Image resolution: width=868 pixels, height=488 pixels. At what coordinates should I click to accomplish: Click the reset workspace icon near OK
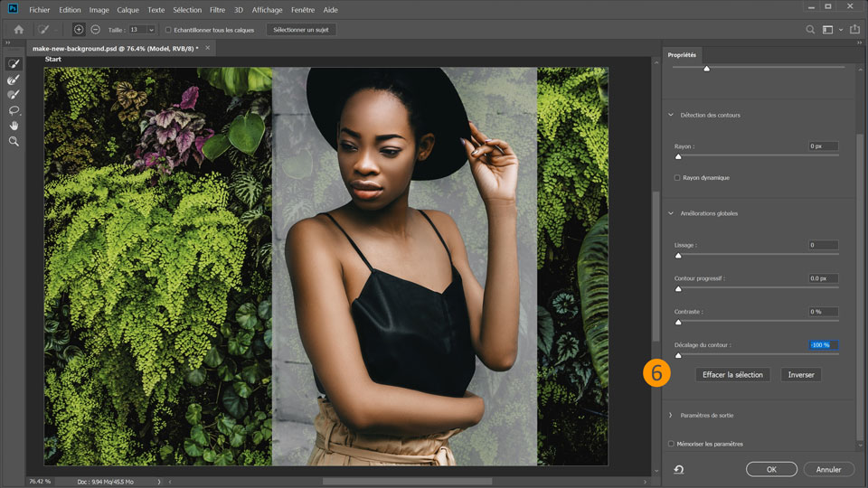click(678, 469)
